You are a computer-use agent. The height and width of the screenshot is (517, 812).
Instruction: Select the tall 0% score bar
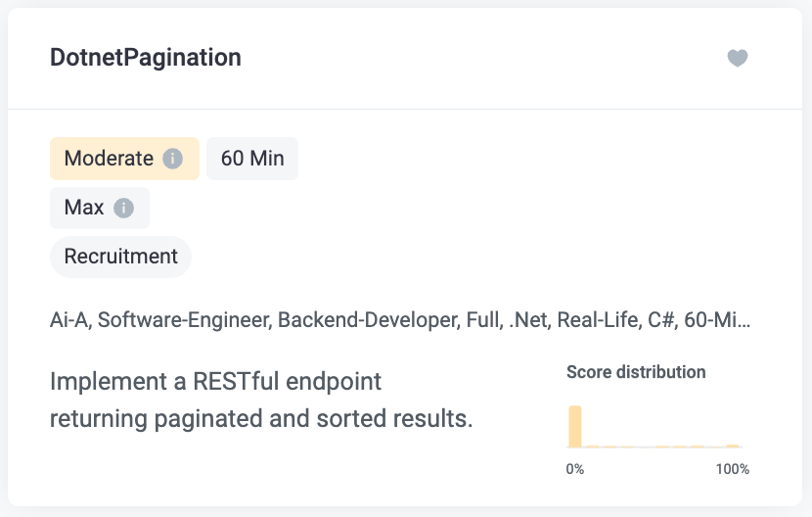click(x=575, y=426)
